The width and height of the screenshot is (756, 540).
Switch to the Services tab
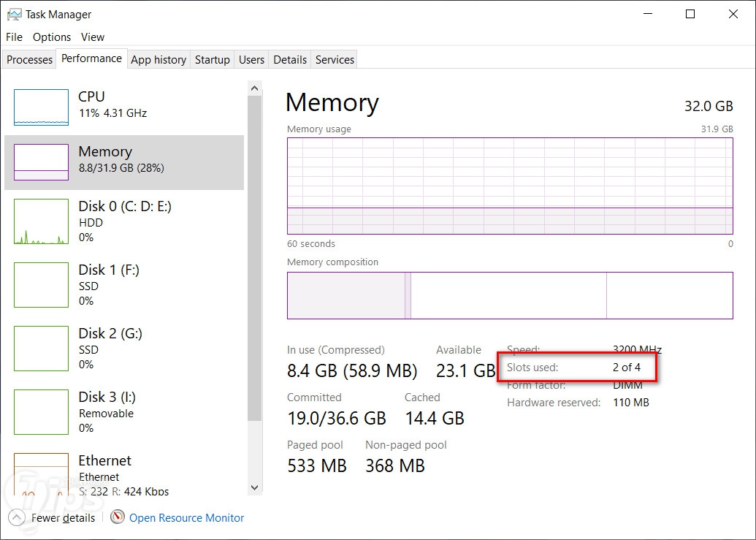coord(335,60)
